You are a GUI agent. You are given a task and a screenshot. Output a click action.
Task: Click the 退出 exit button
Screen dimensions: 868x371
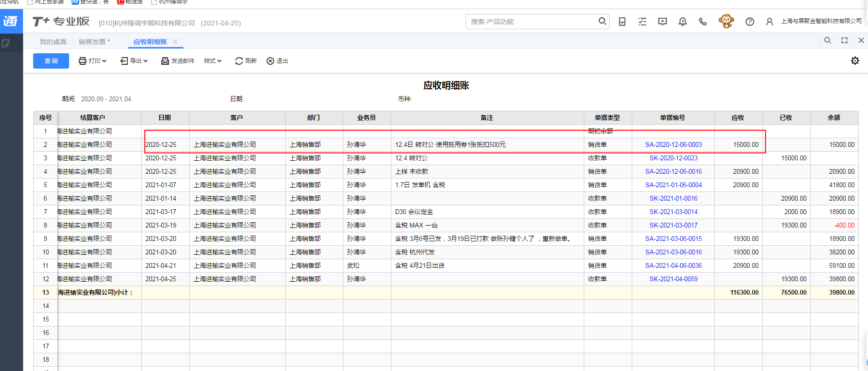tap(277, 61)
